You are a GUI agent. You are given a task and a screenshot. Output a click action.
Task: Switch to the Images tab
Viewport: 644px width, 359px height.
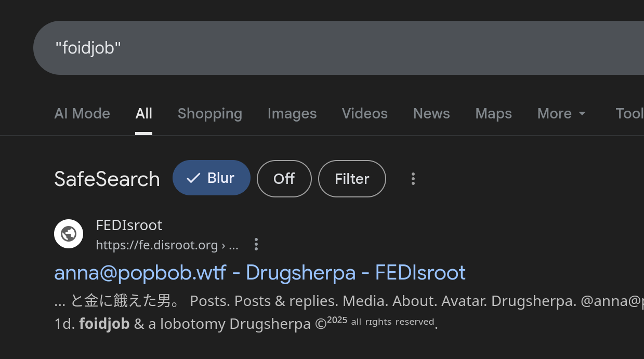pos(292,113)
